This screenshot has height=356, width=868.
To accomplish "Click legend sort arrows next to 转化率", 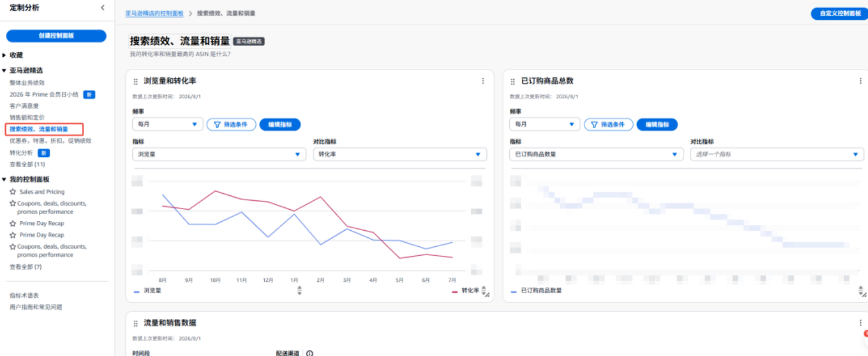I will 483,289.
